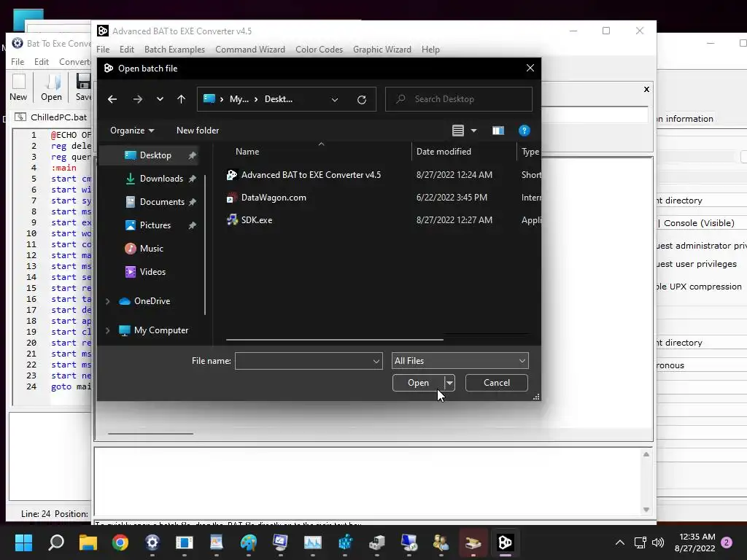Select the SDK.exe file
Image resolution: width=747 pixels, height=560 pixels.
(x=257, y=220)
